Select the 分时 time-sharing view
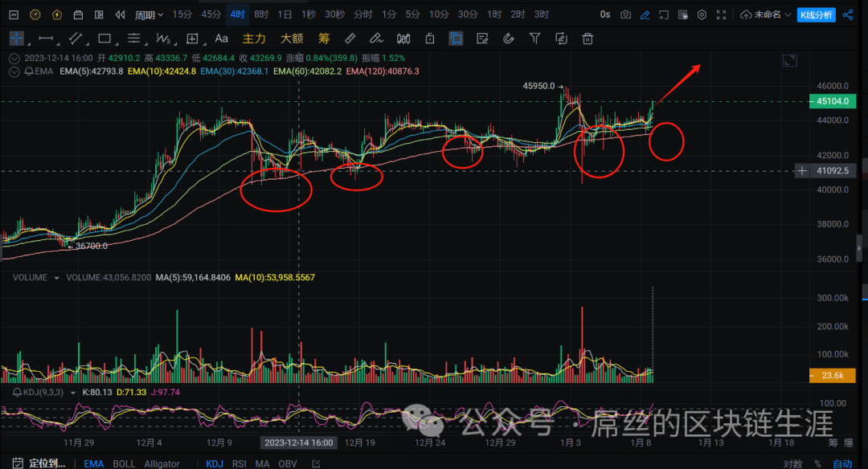Image resolution: width=868 pixels, height=469 pixels. 362,14
